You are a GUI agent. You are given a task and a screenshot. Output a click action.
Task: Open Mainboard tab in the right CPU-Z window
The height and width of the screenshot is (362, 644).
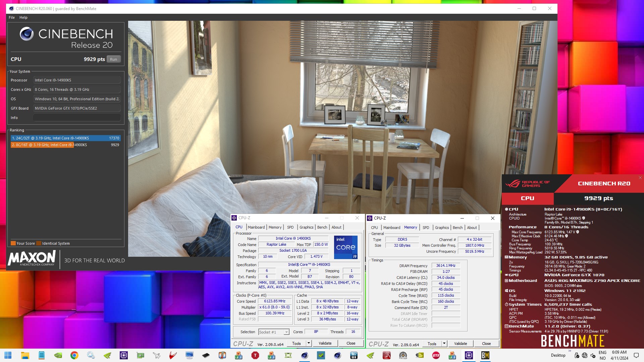(392, 228)
